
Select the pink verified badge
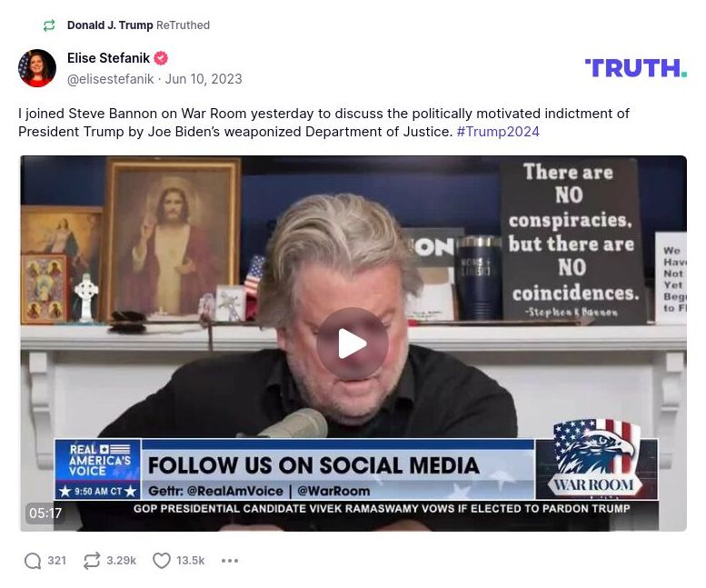pos(161,58)
